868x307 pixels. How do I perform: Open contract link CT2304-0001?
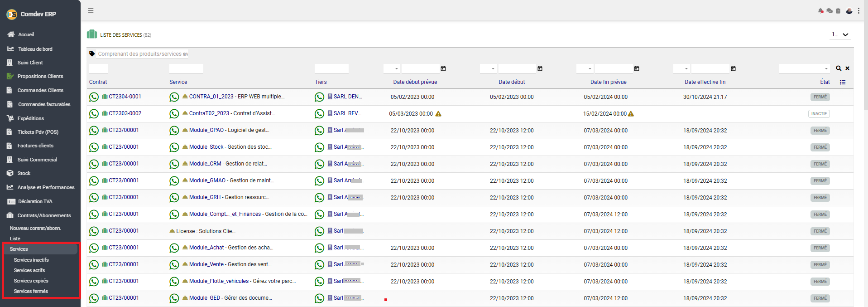[x=125, y=97]
